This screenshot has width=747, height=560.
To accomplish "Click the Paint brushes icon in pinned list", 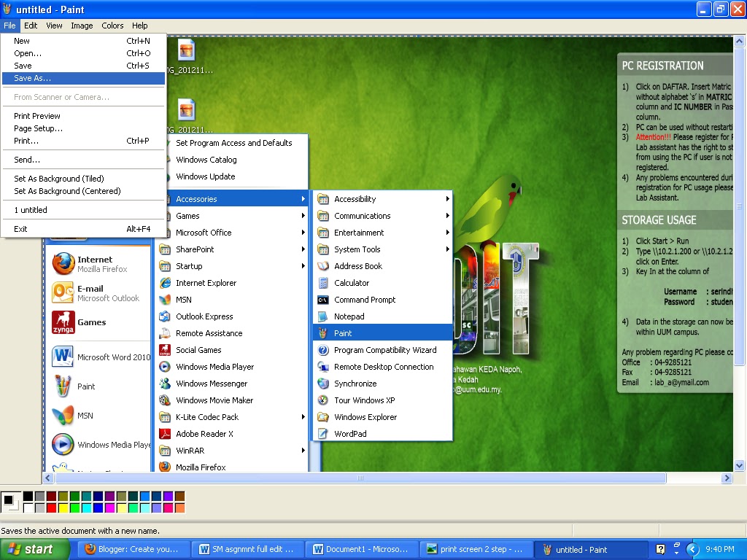I will coord(63,386).
